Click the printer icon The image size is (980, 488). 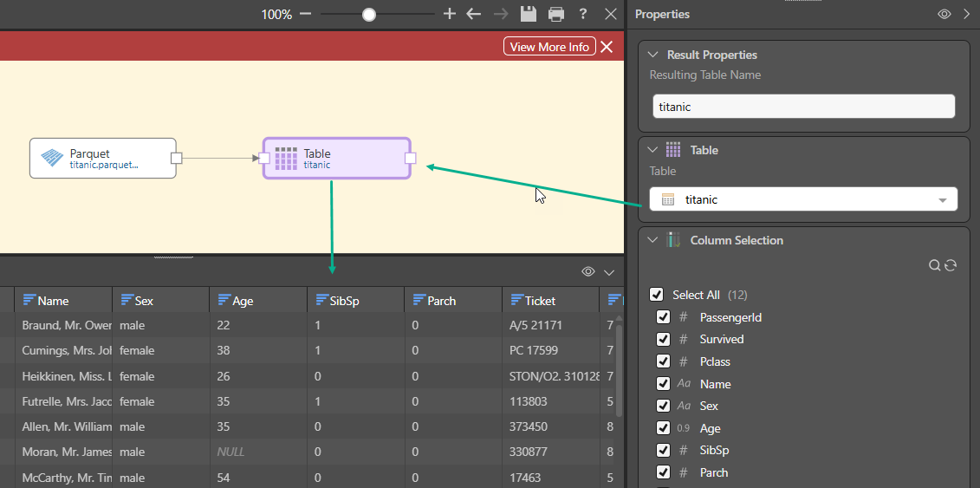555,14
